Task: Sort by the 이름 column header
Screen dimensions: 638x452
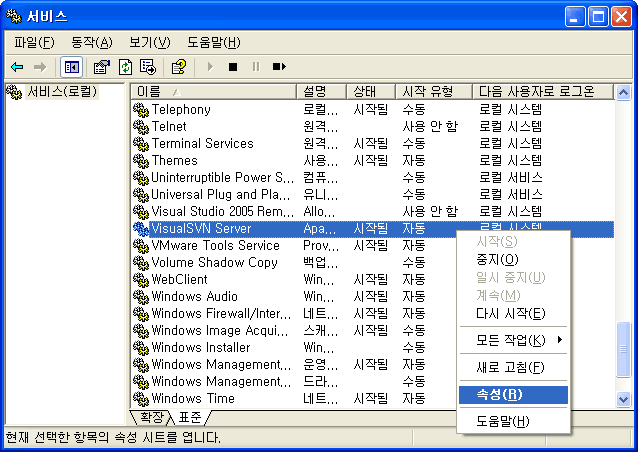Action: pyautogui.click(x=214, y=92)
